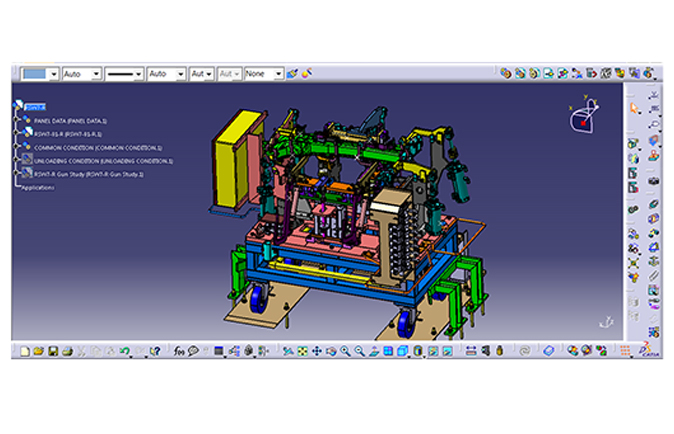Image resolution: width=674 pixels, height=434 pixels.
Task: Select PANEL DATA in the specification tree
Action: (x=70, y=121)
